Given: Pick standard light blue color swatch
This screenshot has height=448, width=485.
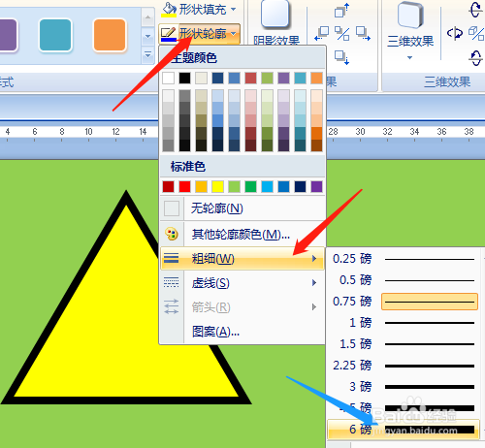Looking at the screenshot, I should pyautogui.click(x=267, y=186).
